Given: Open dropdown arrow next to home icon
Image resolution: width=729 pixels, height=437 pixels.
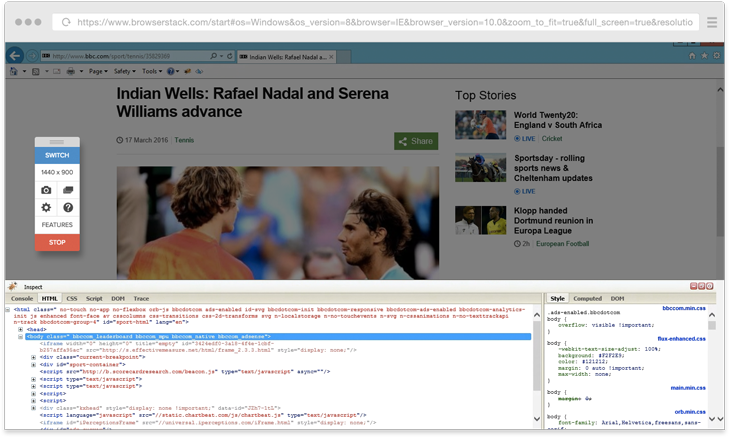Looking at the screenshot, I should [x=24, y=71].
